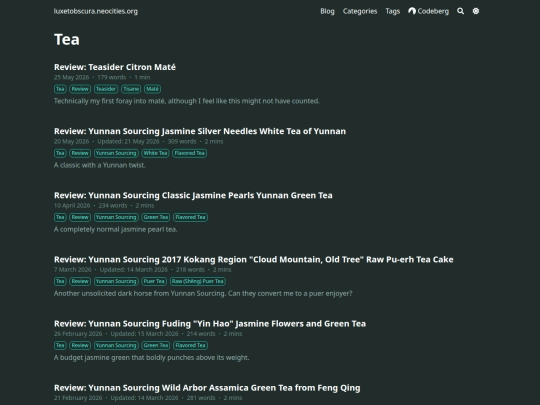Image resolution: width=540 pixels, height=405 pixels.
Task: Select the Raw (Sheng) Puer Tea tag
Action: coord(198,281)
